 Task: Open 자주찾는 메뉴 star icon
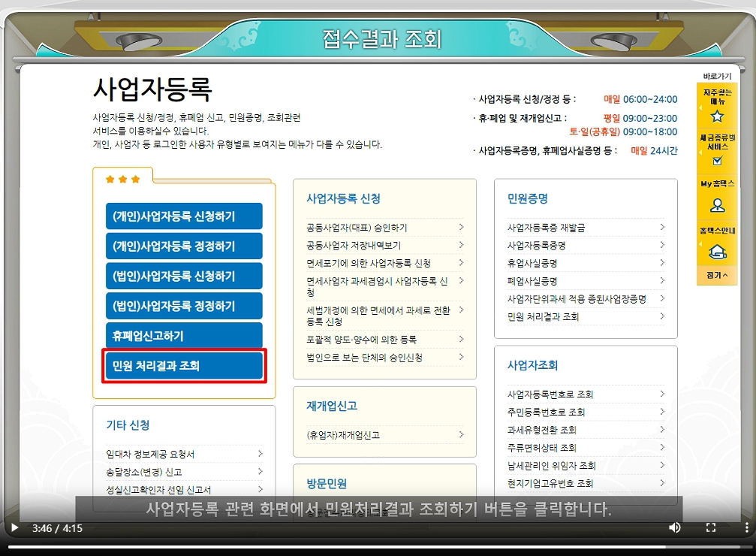(717, 116)
